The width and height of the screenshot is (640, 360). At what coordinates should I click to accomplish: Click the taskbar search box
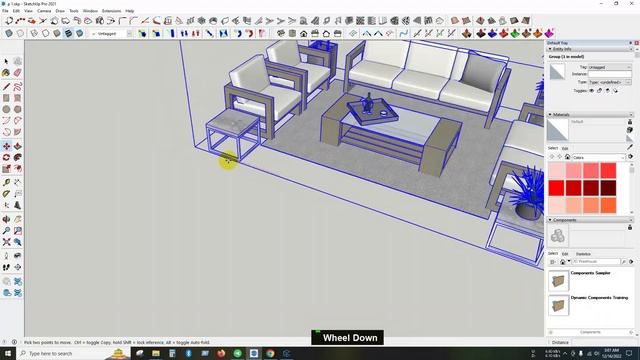click(73, 353)
